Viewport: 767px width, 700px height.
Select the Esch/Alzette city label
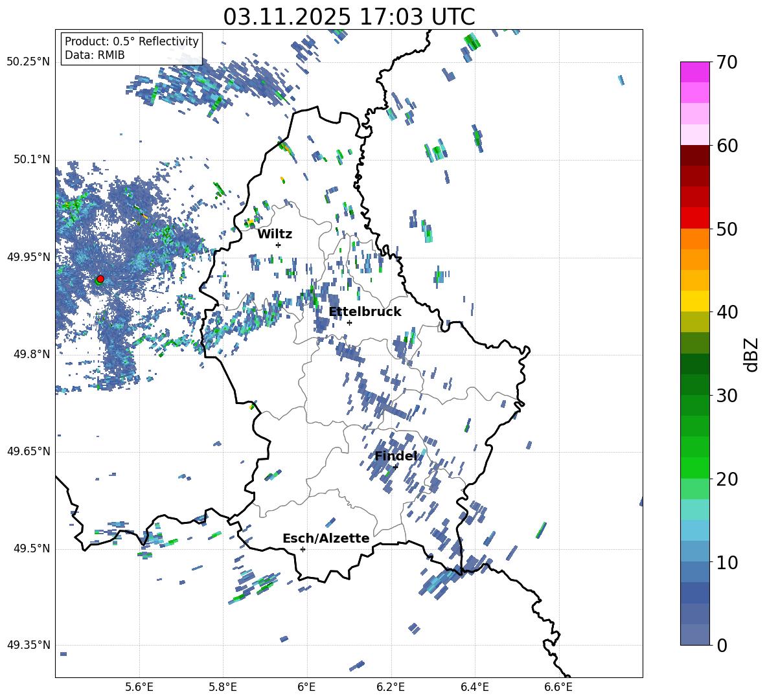pos(325,538)
